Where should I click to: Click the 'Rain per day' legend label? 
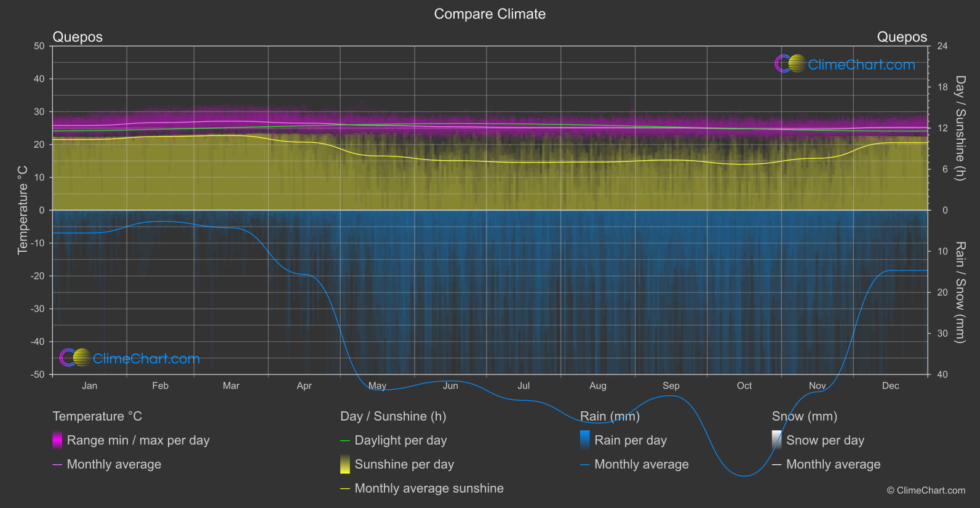(x=631, y=440)
